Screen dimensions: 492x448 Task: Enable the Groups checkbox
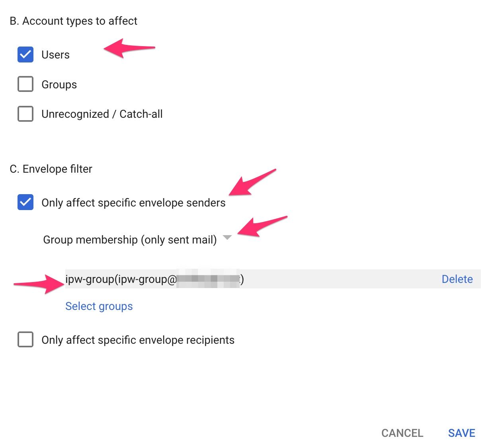click(x=25, y=84)
